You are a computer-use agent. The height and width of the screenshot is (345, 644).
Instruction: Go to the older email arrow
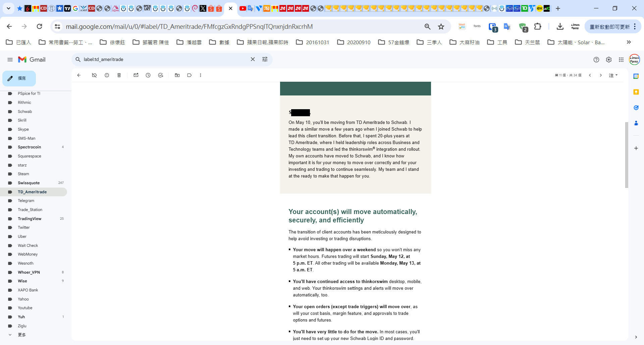point(601,75)
